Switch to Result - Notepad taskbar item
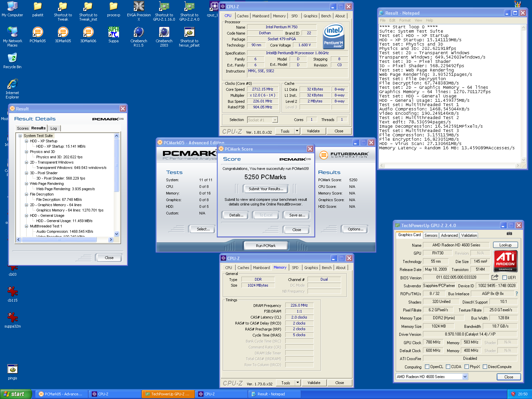The width and height of the screenshot is (532, 399). click(x=274, y=394)
